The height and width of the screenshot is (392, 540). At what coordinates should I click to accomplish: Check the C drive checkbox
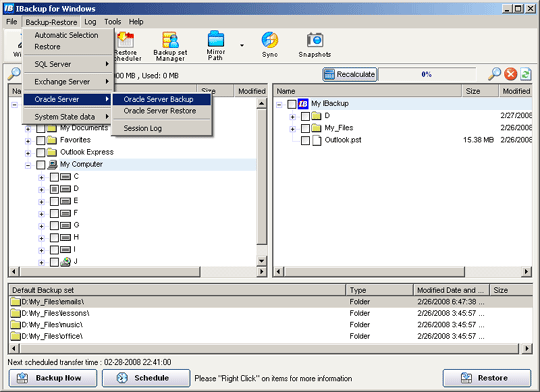[54, 177]
